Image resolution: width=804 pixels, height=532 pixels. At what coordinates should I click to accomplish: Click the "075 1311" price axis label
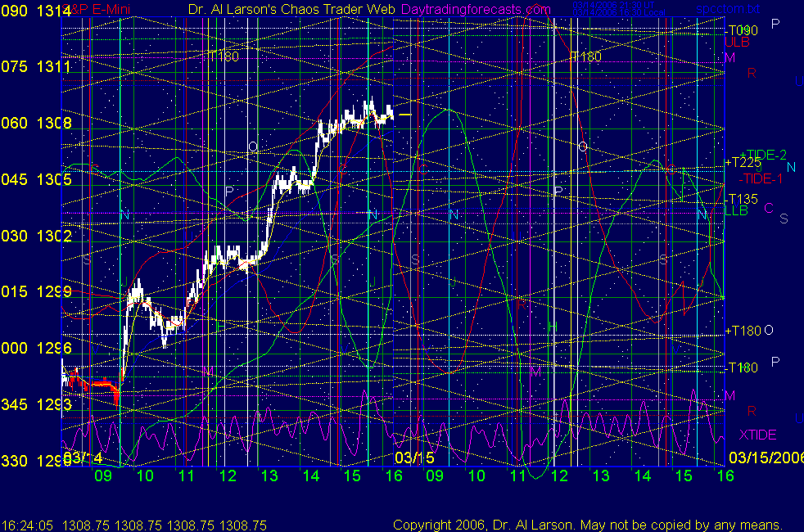[x=36, y=66]
